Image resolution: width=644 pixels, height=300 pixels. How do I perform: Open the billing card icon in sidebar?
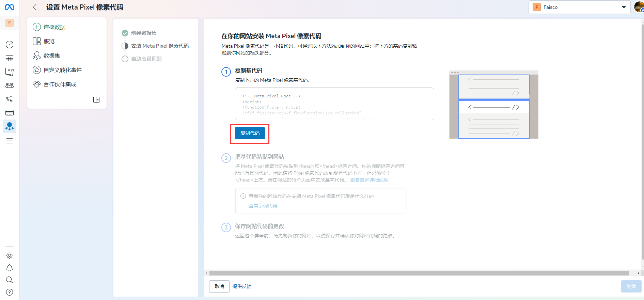point(10,113)
